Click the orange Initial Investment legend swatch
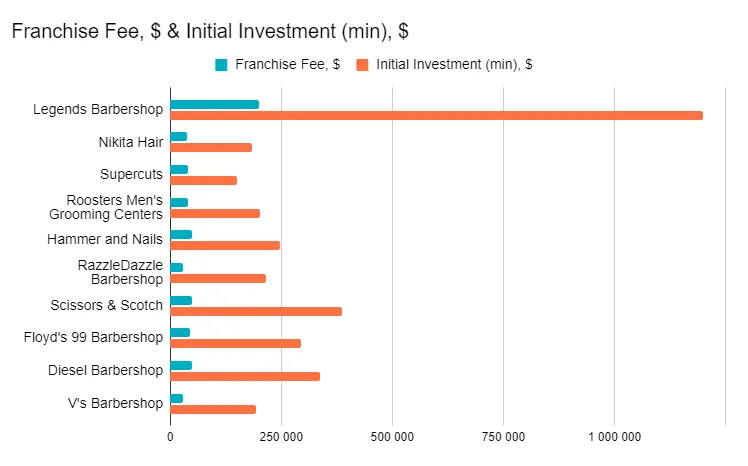 pyautogui.click(x=362, y=65)
